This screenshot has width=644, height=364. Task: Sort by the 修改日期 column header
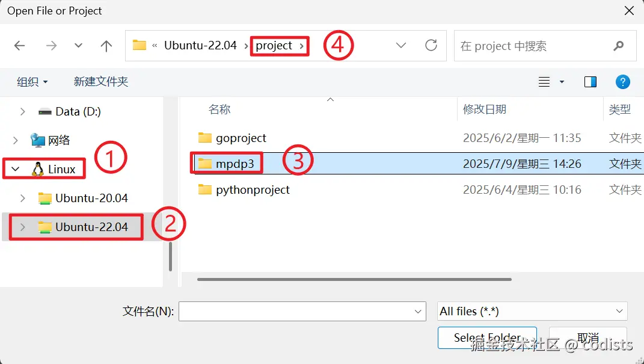485,110
